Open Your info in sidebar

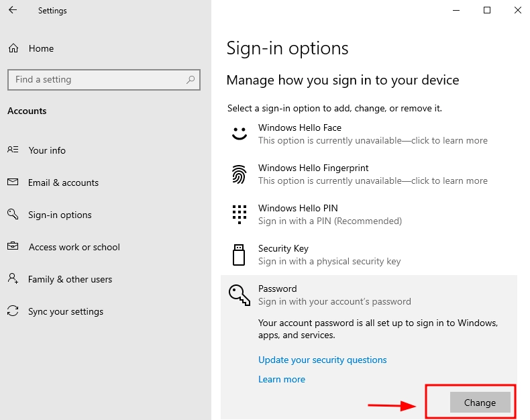(x=47, y=150)
